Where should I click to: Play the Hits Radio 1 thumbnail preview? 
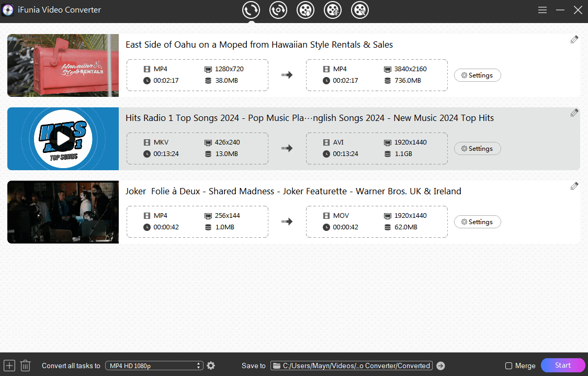pos(63,139)
